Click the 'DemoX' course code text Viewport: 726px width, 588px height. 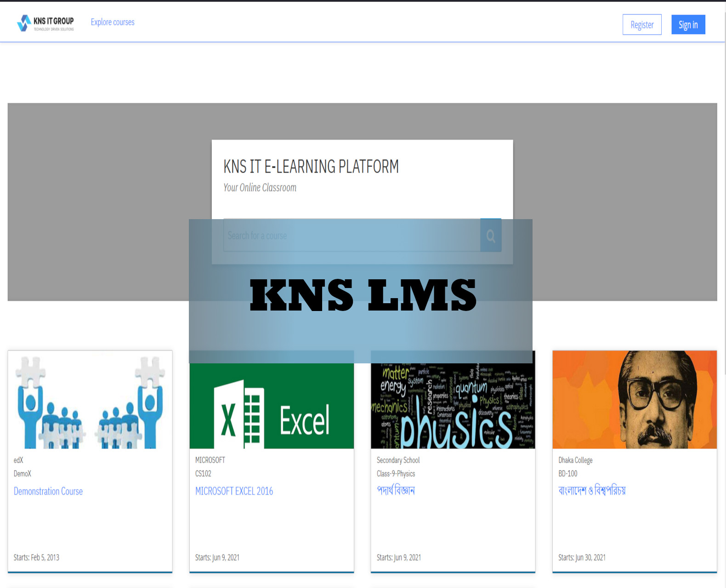[x=22, y=474]
